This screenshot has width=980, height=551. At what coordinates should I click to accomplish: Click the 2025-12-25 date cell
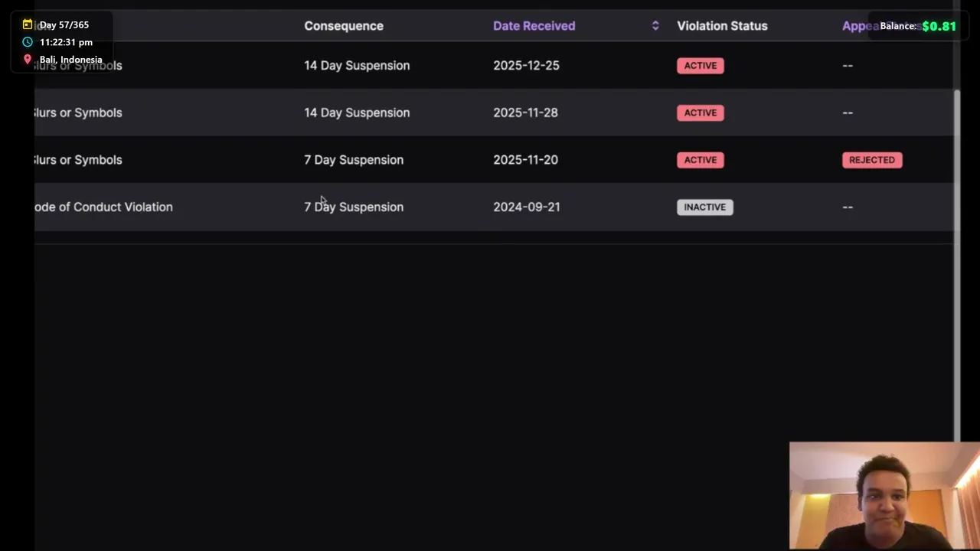coord(526,66)
